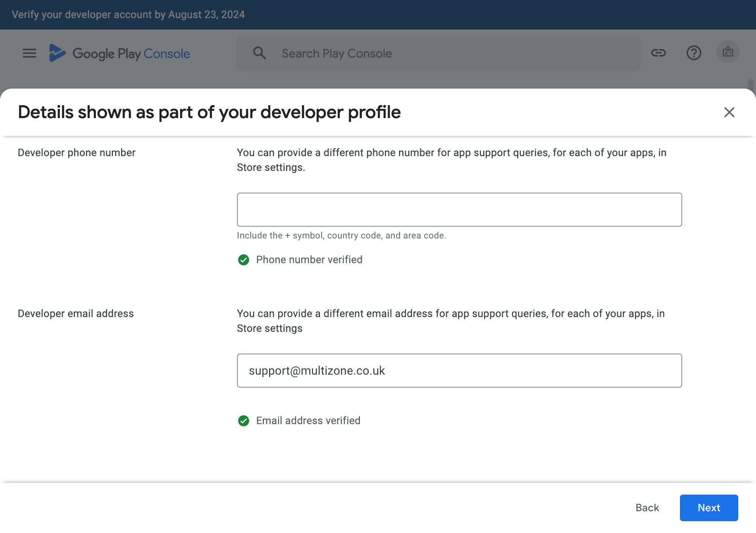This screenshot has height=533, width=756.
Task: Click the green email verification checkmark
Action: (x=244, y=421)
